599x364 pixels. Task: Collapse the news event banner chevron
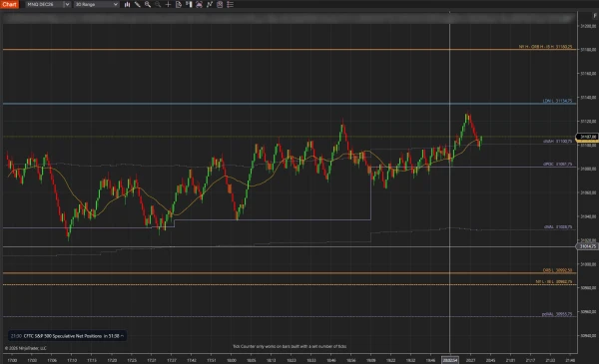point(122,336)
